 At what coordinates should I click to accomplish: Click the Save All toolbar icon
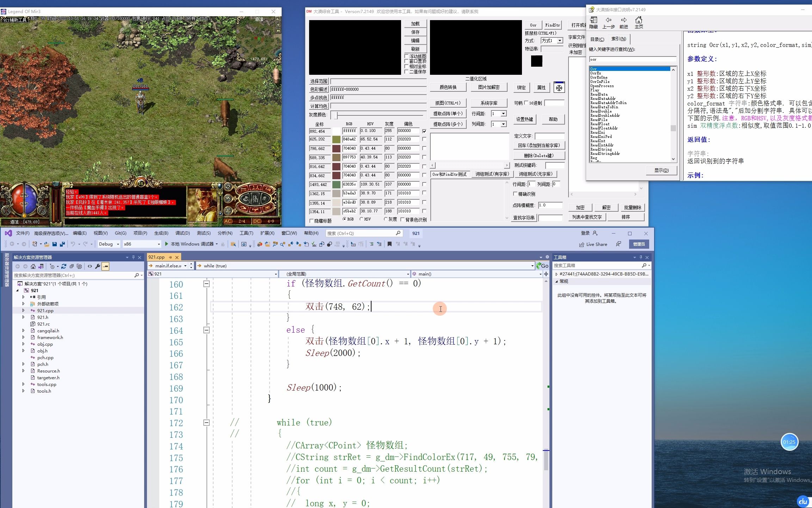[x=62, y=244]
